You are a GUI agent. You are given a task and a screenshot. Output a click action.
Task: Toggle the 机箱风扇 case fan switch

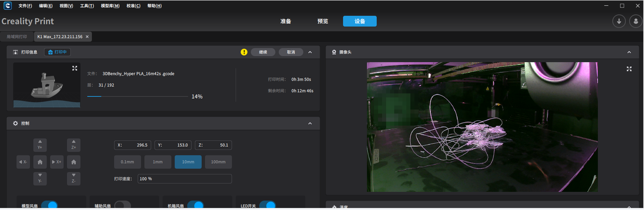pyautogui.click(x=195, y=205)
